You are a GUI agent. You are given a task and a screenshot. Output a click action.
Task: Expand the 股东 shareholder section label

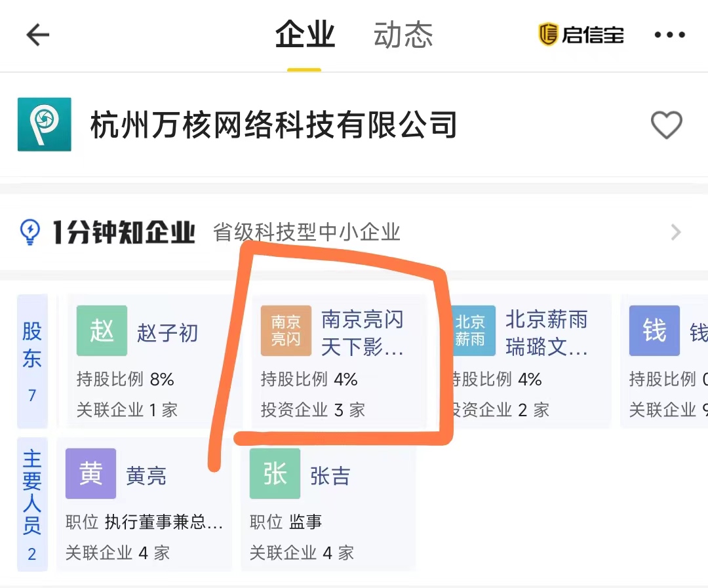[33, 362]
